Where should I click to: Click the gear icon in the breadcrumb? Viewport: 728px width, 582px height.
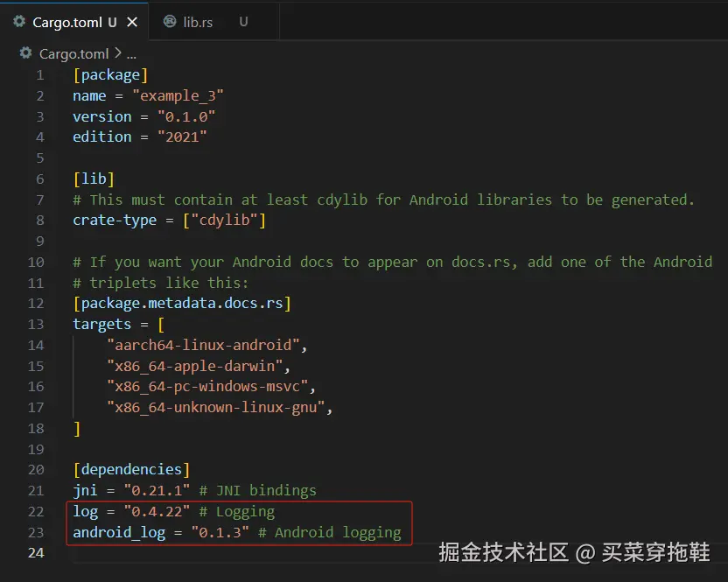coord(26,53)
